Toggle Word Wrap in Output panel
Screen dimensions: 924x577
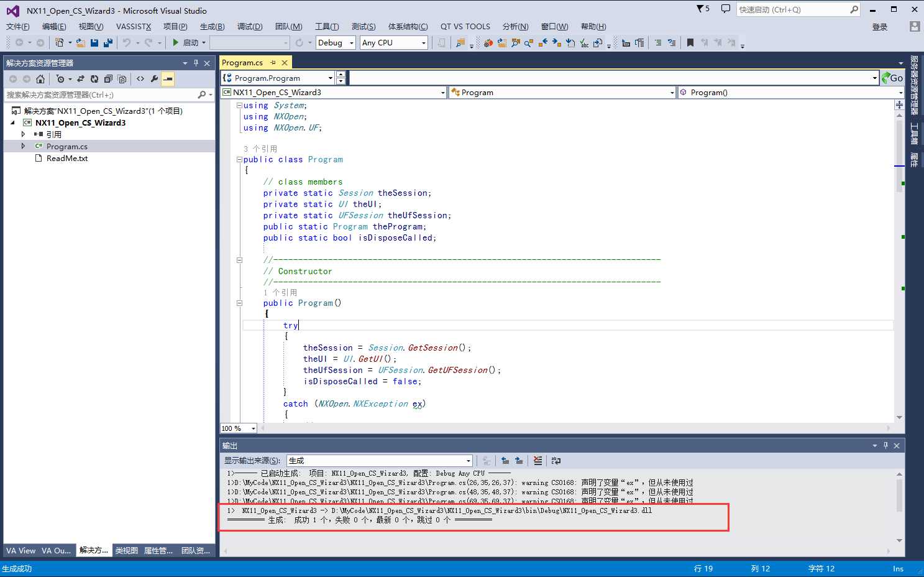click(556, 461)
